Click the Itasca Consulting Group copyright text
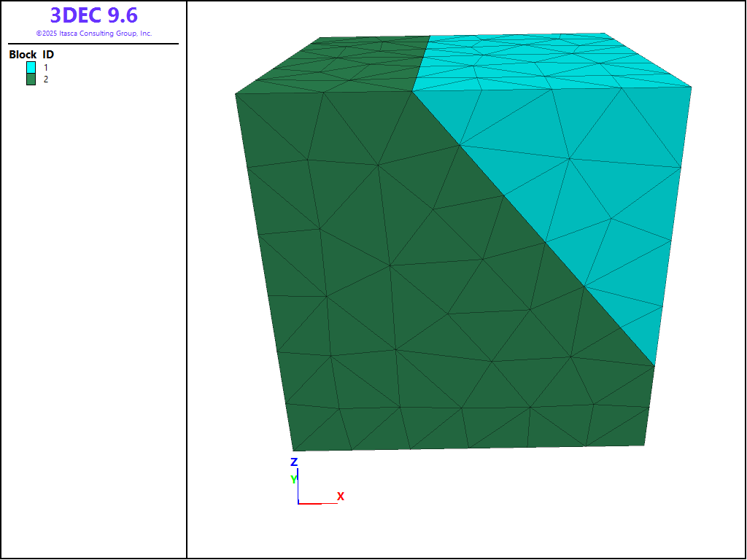 click(x=93, y=34)
